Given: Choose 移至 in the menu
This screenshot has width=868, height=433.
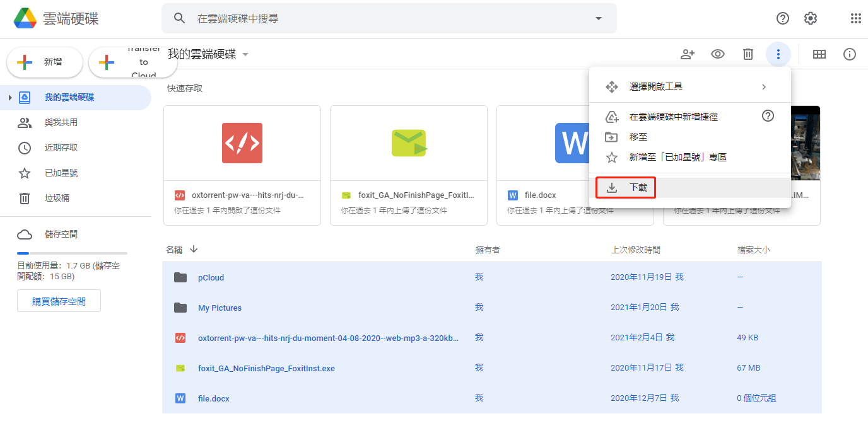Looking at the screenshot, I should point(638,137).
